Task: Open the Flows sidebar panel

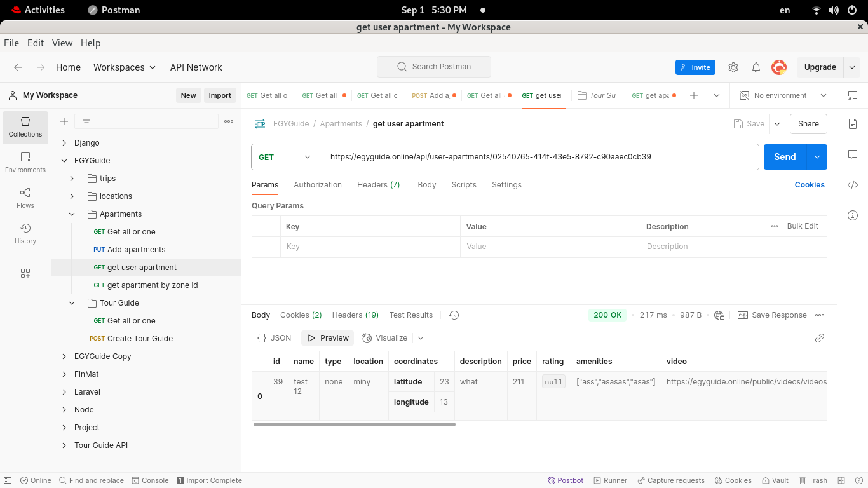Action: tap(25, 198)
